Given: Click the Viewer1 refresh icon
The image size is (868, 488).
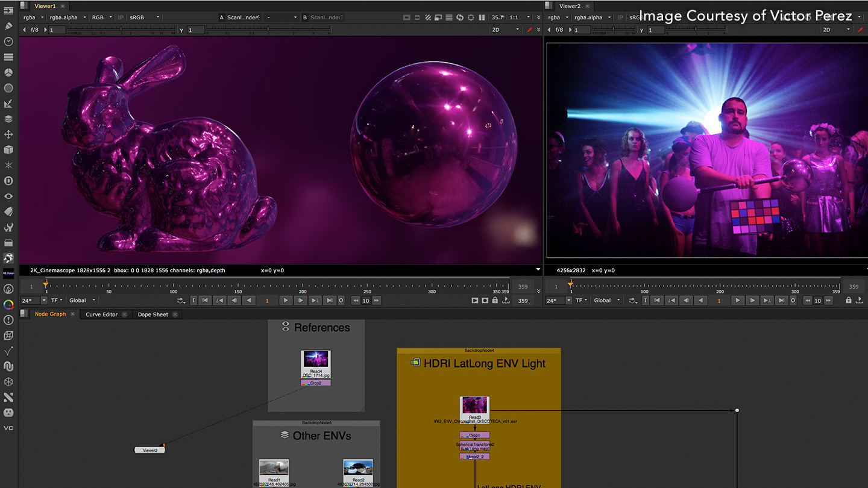Looking at the screenshot, I should coord(460,17).
